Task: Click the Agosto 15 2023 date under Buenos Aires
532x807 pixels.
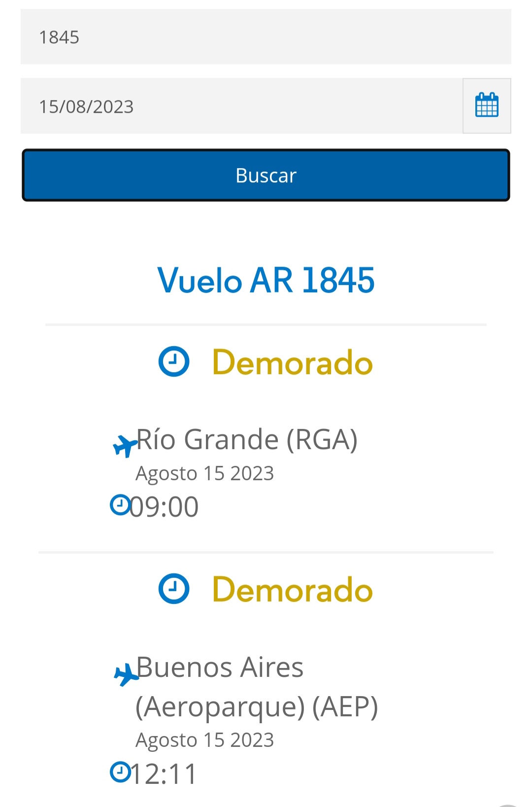Action: [204, 740]
